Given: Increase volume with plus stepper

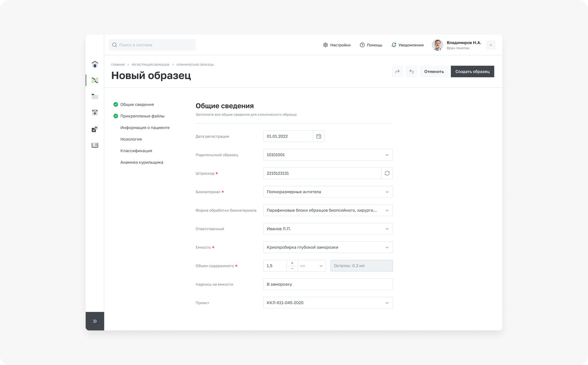Looking at the screenshot, I should point(292,263).
